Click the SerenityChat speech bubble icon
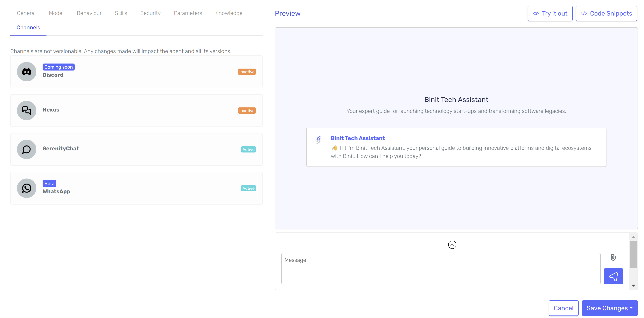This screenshot has width=644, height=318. (x=26, y=149)
